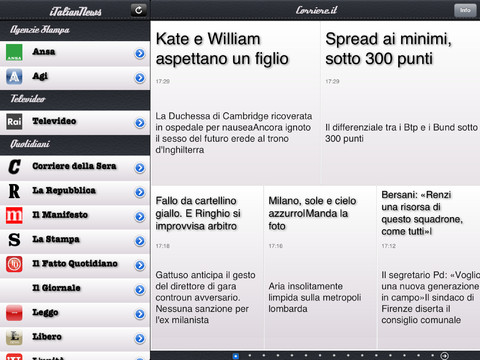This screenshot has width=480, height=360.
Task: Expand Ansa with its blue arrow
Action: [140, 53]
